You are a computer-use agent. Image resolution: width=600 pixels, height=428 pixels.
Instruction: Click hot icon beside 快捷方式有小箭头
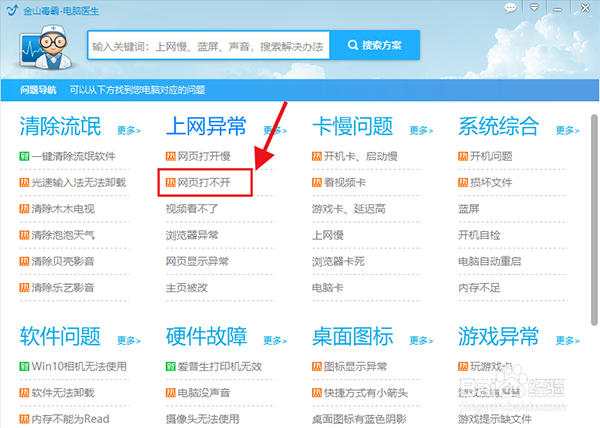(x=317, y=393)
